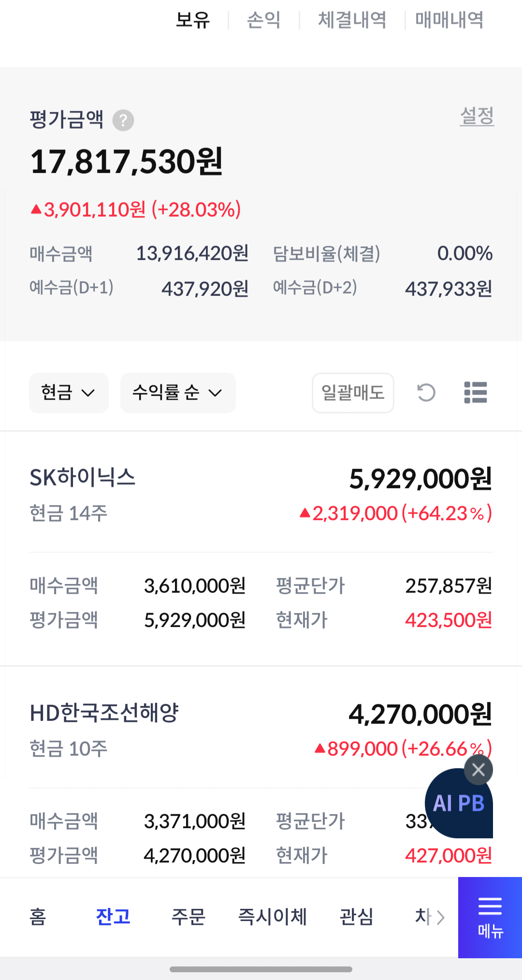Open the SK하이닉스 holding details
Screen dimensions: 522x980
click(x=83, y=478)
